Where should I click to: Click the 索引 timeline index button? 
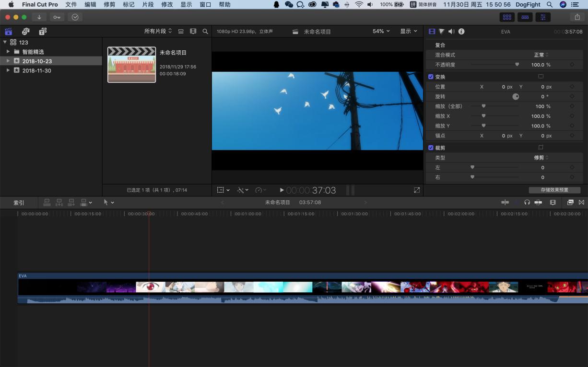point(19,203)
